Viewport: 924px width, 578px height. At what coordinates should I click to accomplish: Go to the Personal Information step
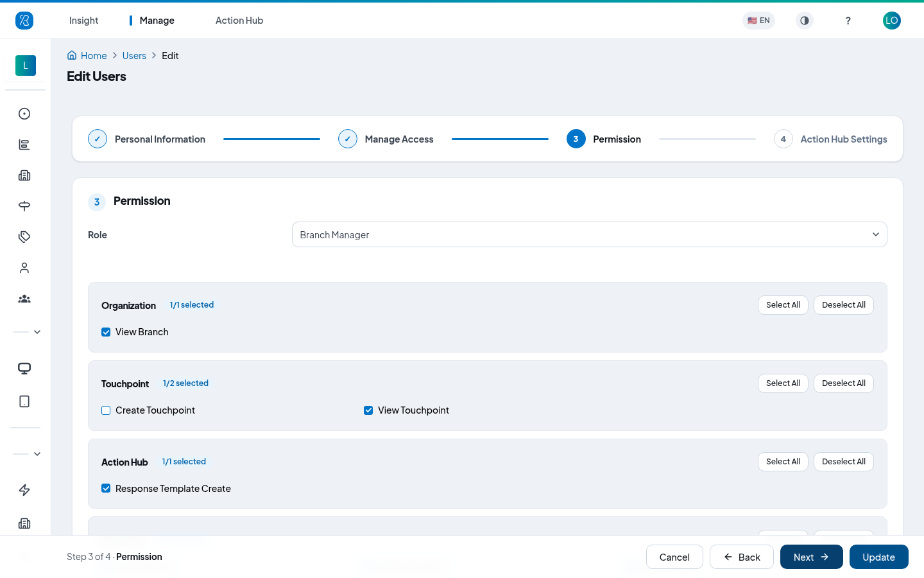click(x=147, y=139)
